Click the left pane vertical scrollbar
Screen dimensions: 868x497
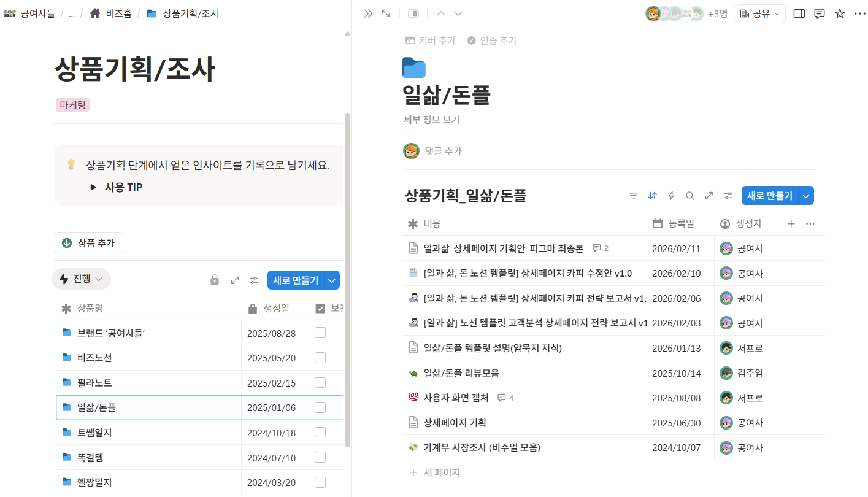click(347, 279)
